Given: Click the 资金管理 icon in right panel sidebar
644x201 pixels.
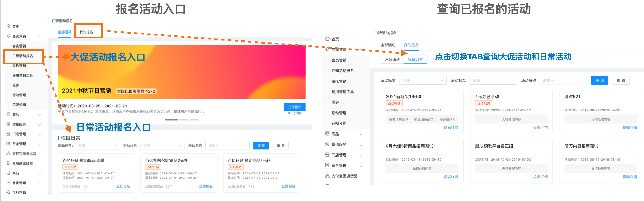Looking at the screenshot, I should click(327, 165).
